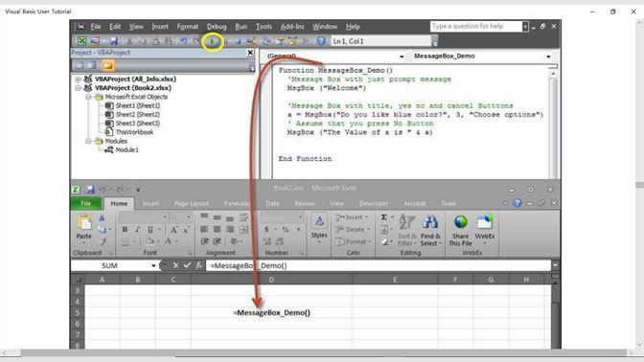Open the SUM Name Box dropdown
The image size is (644, 362).
(x=153, y=265)
